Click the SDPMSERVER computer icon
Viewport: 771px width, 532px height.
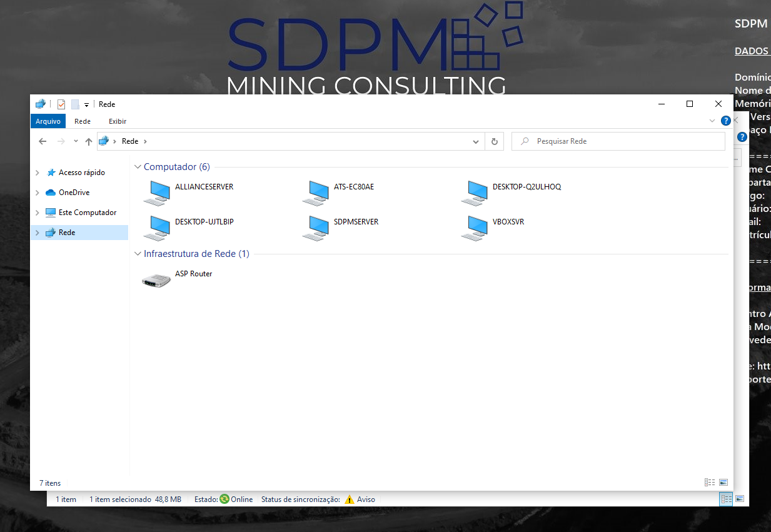(315, 228)
